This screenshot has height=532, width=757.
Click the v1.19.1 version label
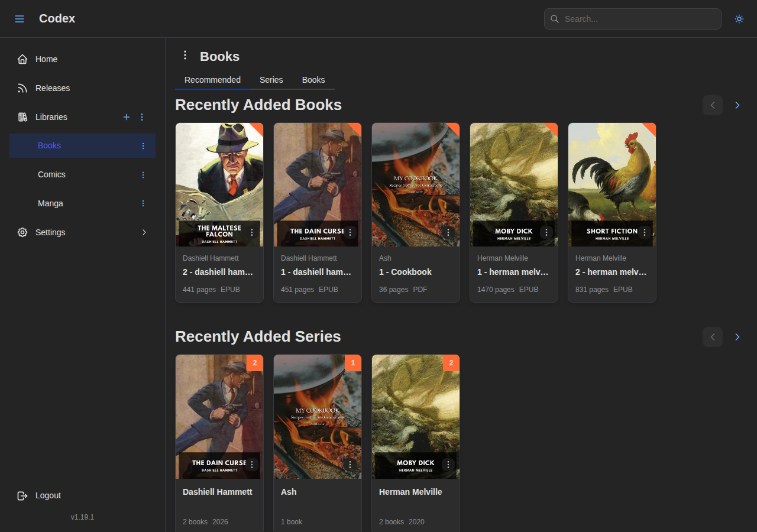coord(82,517)
